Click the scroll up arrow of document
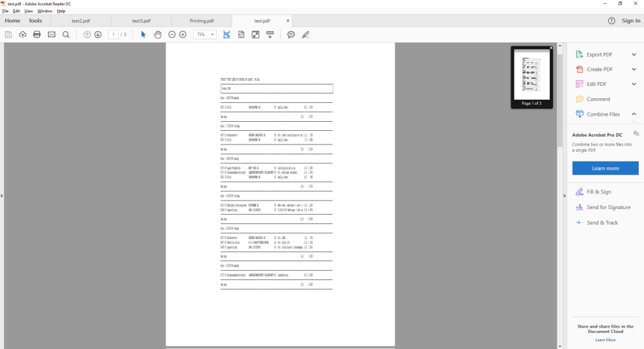This screenshot has height=349, width=644. click(x=559, y=45)
